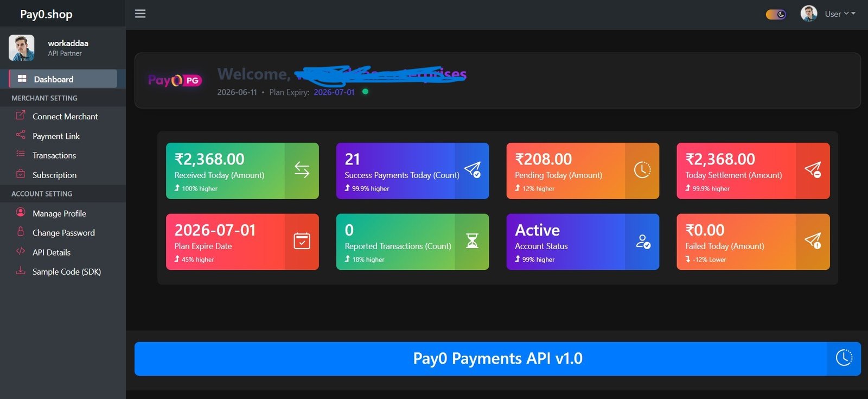Click the Pay0 Payments API v1.0 banner
868x399 pixels.
(497, 359)
